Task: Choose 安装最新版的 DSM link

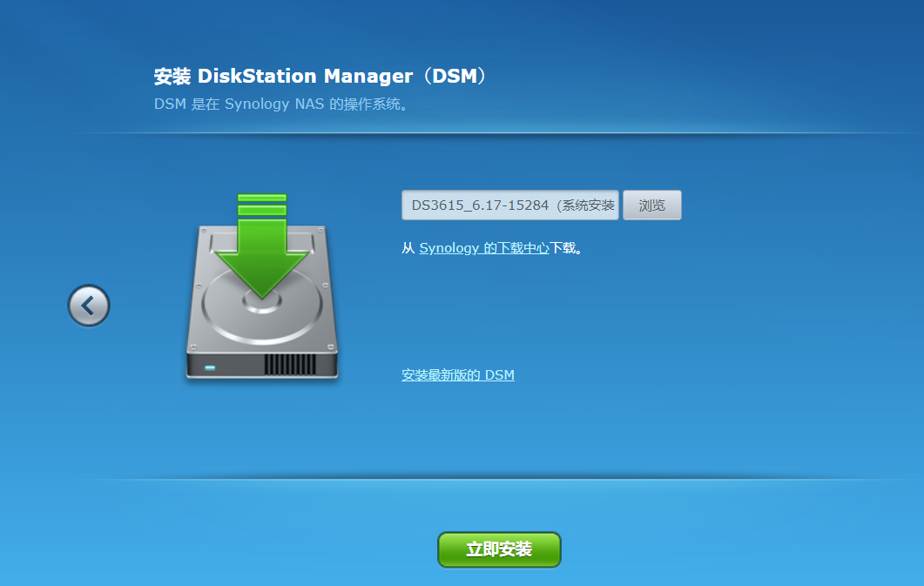Action: tap(458, 375)
